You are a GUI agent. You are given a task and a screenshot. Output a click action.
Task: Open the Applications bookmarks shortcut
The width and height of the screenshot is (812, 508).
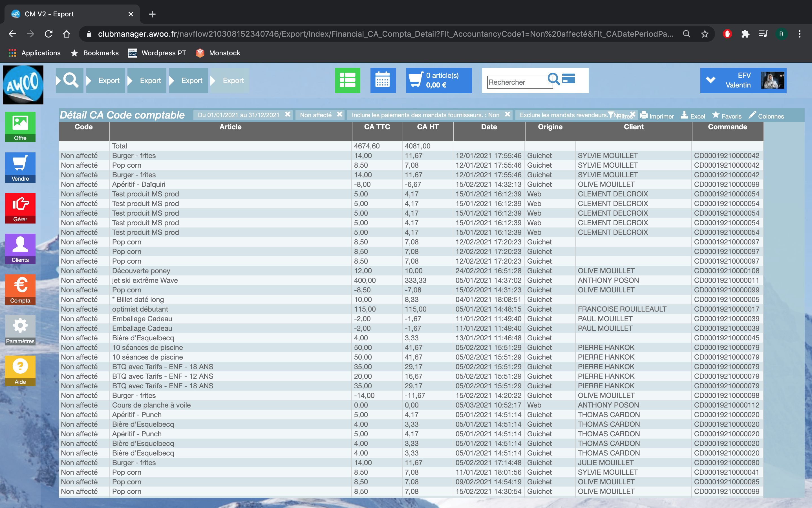click(x=35, y=53)
